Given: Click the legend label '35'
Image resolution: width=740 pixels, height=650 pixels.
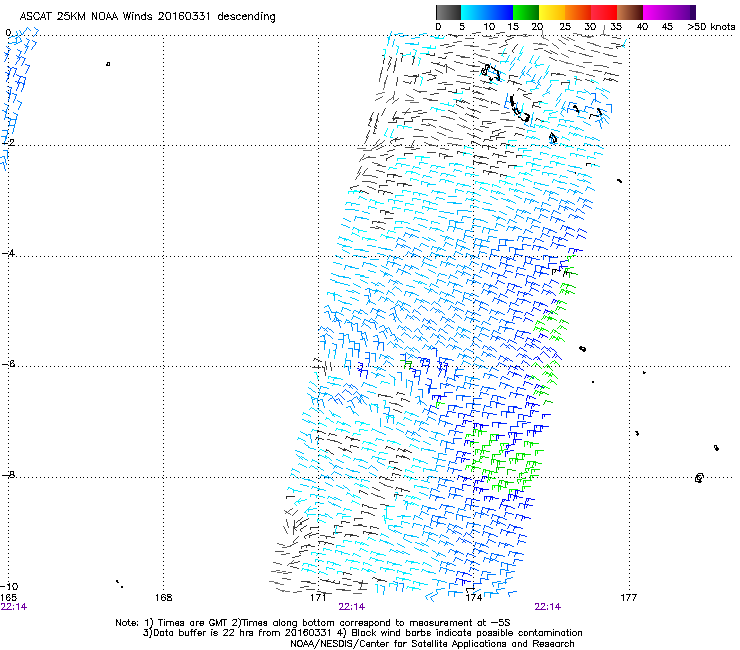Looking at the screenshot, I should point(616,27).
